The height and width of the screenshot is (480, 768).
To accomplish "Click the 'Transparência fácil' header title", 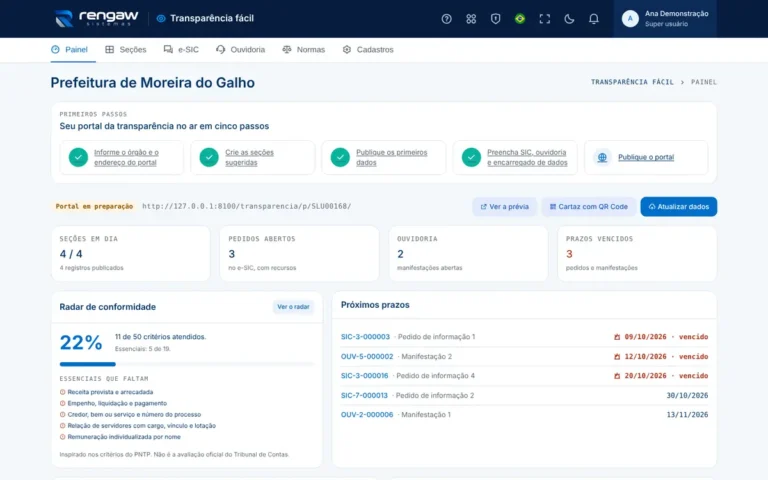I will pyautogui.click(x=212, y=19).
